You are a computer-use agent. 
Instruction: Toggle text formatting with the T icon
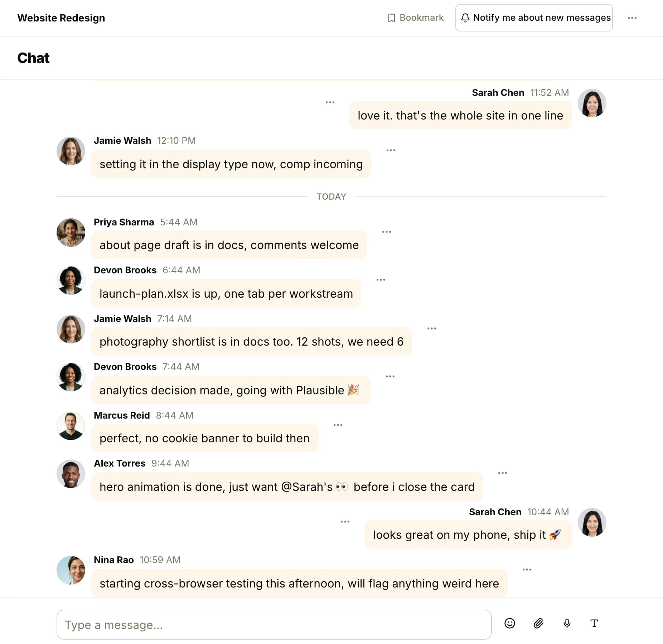point(594,624)
